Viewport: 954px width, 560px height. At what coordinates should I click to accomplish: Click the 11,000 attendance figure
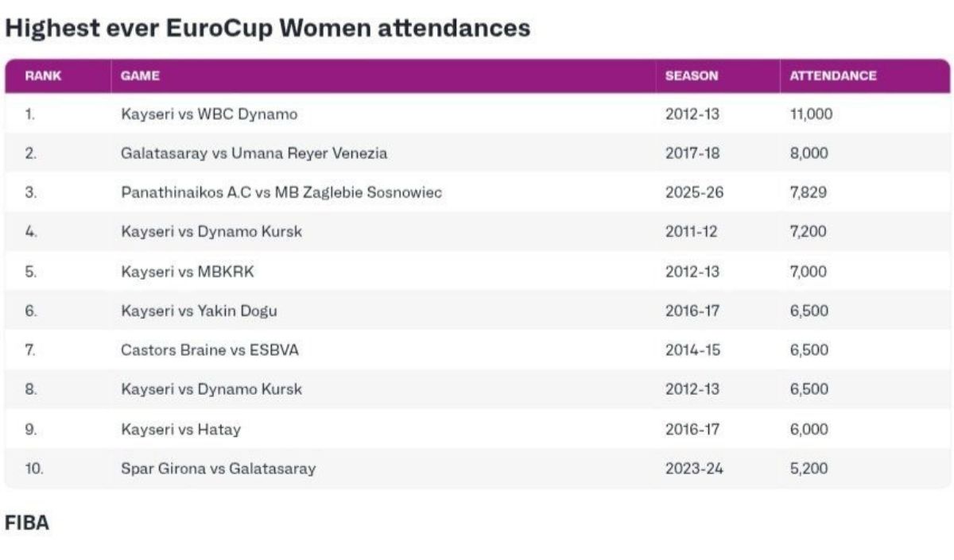810,114
